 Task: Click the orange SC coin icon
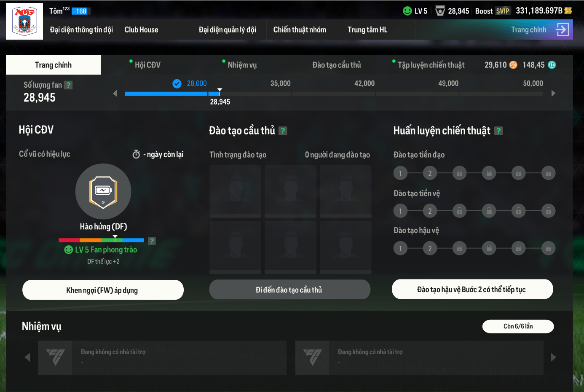pos(513,65)
